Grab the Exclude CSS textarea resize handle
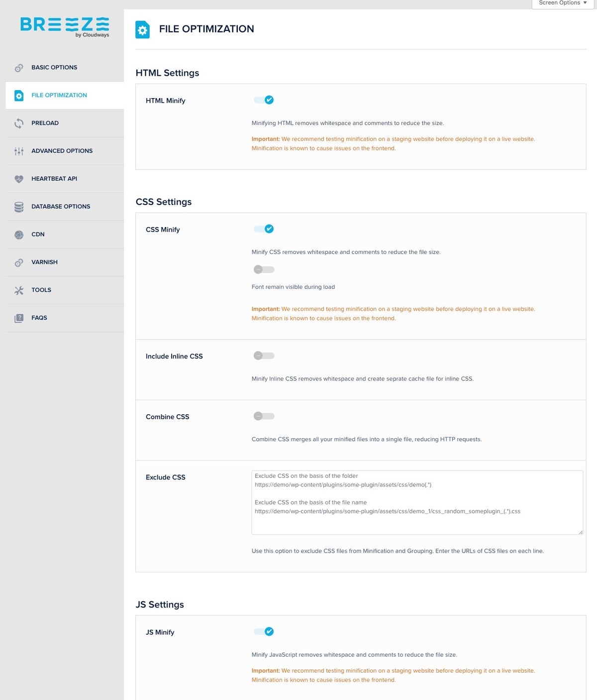 580,532
